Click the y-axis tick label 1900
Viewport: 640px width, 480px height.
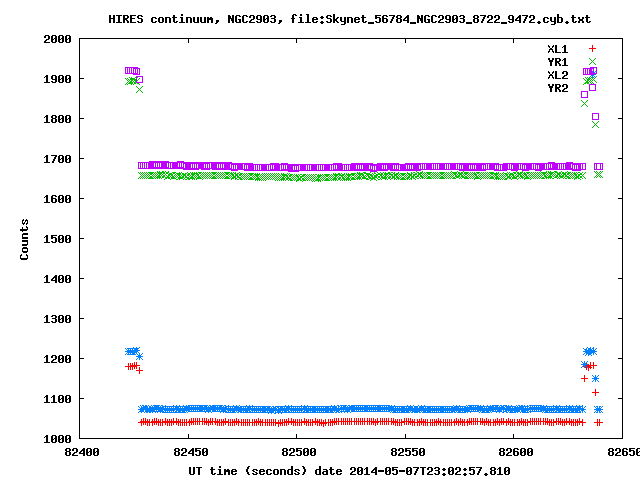click(58, 79)
